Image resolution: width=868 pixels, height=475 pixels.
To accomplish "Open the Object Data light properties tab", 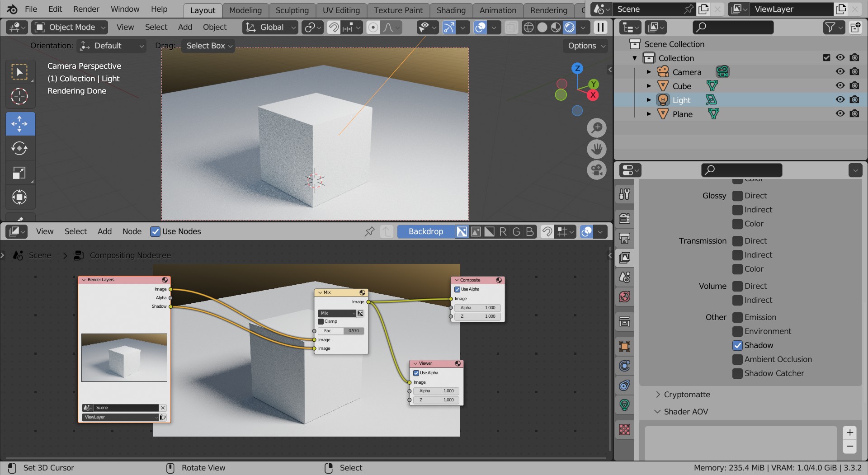I will pos(625,405).
